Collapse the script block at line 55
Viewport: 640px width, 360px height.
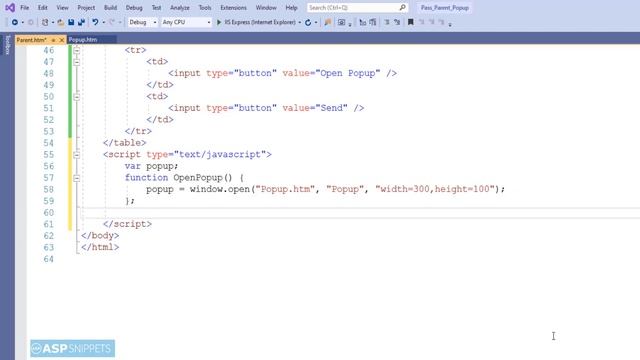click(77, 155)
